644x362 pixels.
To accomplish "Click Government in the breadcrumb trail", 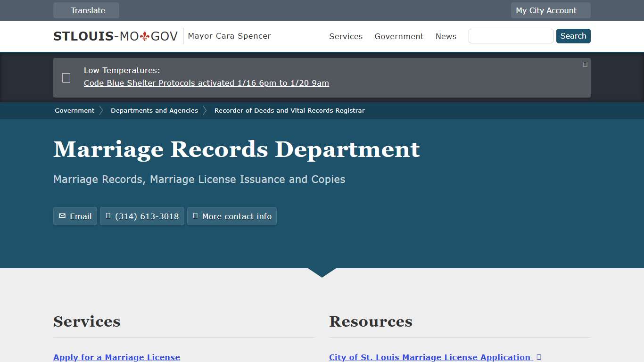I will click(x=74, y=110).
